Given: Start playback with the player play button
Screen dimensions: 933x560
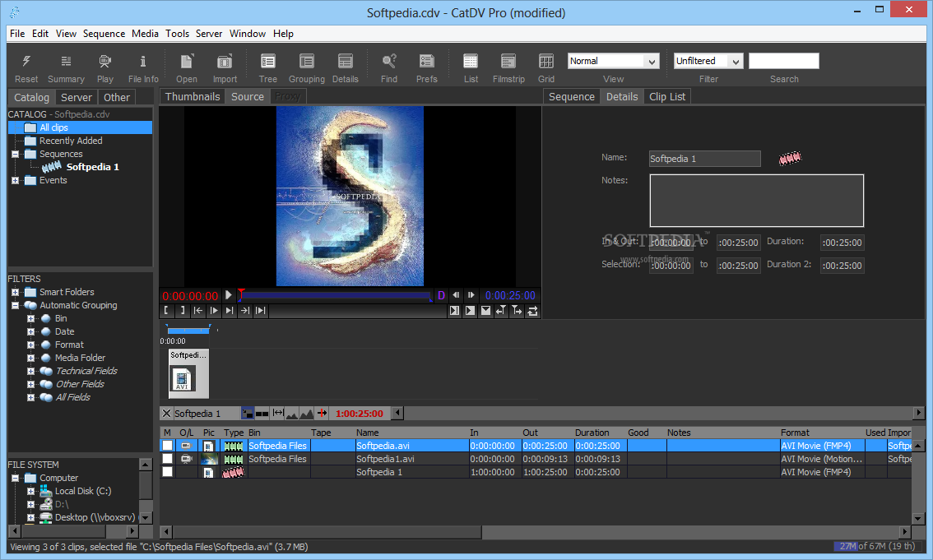Looking at the screenshot, I should 229,295.
